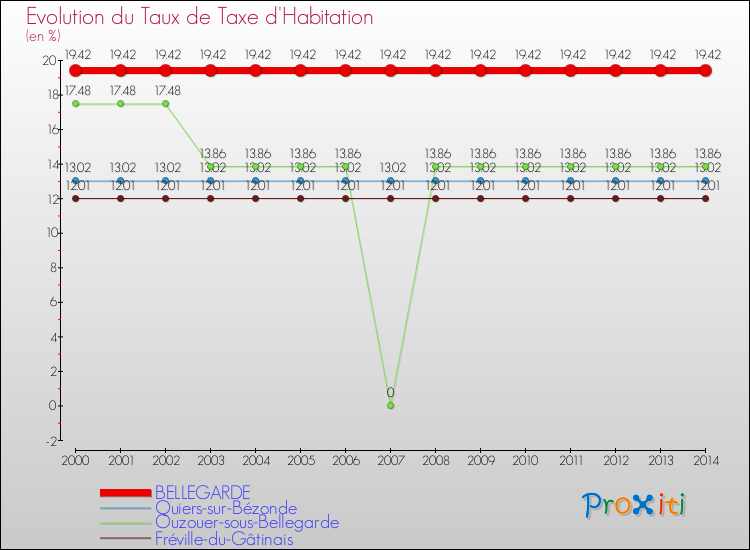Click the 13.02 value label above 2007
The image size is (750, 550).
tap(393, 167)
